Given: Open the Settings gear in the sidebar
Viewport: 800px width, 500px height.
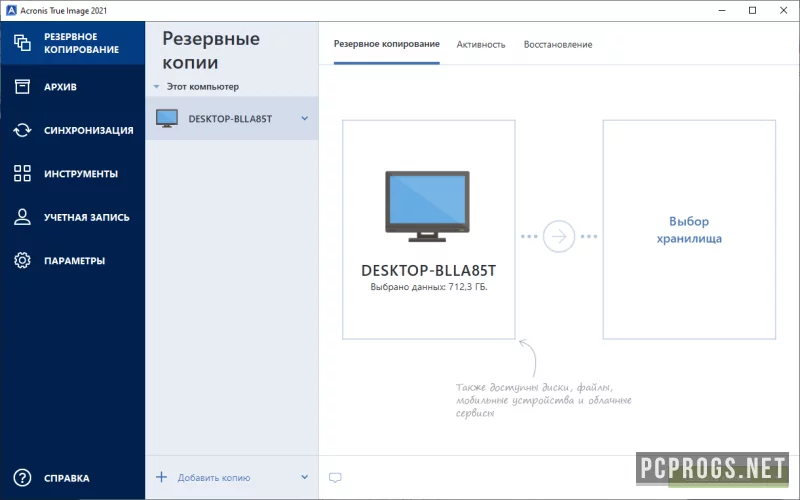Looking at the screenshot, I should (x=22, y=260).
